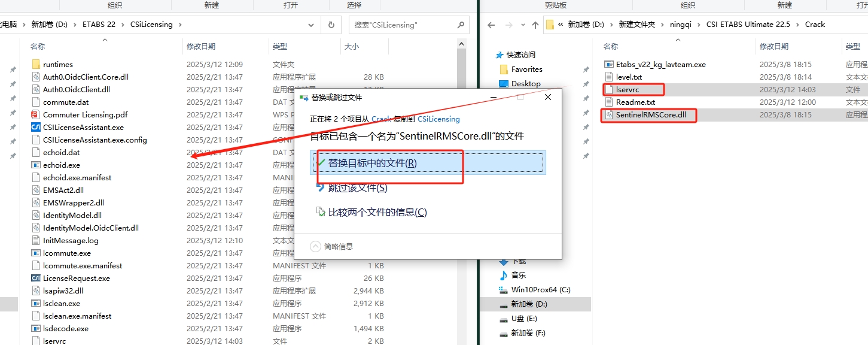Viewport: 868px width, 345px height.
Task: Select the Commuter Licensing.pdf file icon
Action: coord(35,114)
